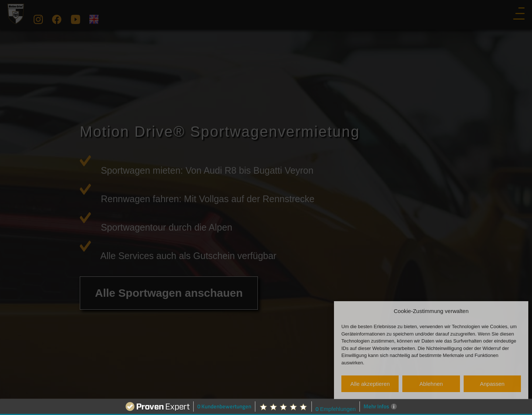Screen dimensions: 532x415
Task: Switch language via the UK flag
Action: coord(94,19)
